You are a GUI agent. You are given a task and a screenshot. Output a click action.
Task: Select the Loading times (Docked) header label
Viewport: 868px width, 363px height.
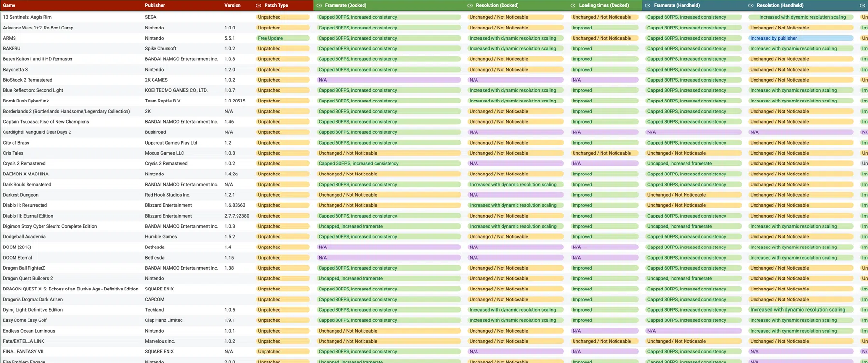[x=604, y=5]
